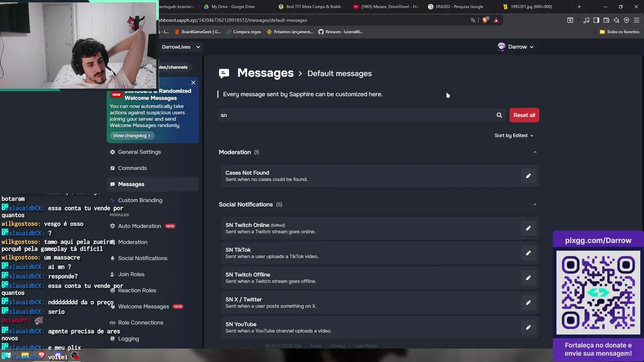This screenshot has width=644, height=362.
Task: Collapse the Social Notifications messages section
Action: pos(535,205)
